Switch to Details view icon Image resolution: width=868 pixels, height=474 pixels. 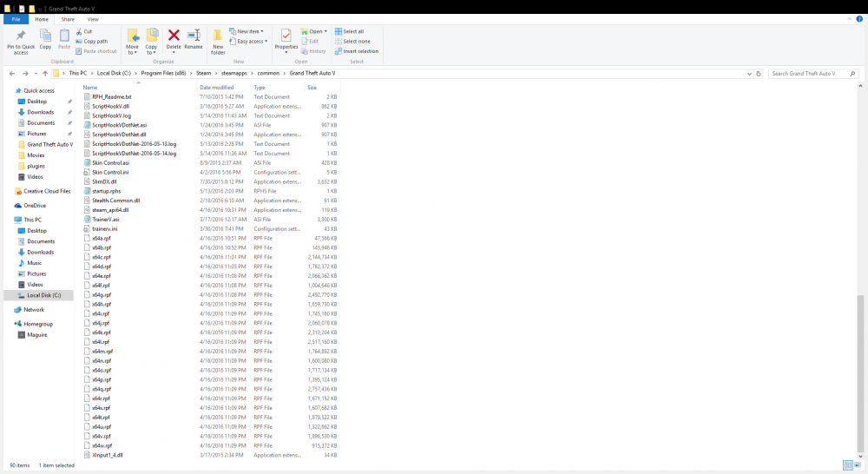(x=847, y=465)
